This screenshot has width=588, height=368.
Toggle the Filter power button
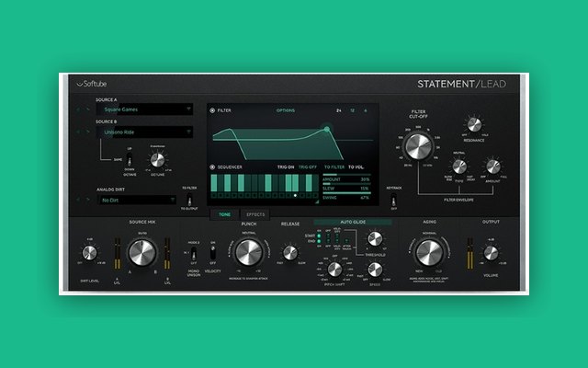coord(212,110)
